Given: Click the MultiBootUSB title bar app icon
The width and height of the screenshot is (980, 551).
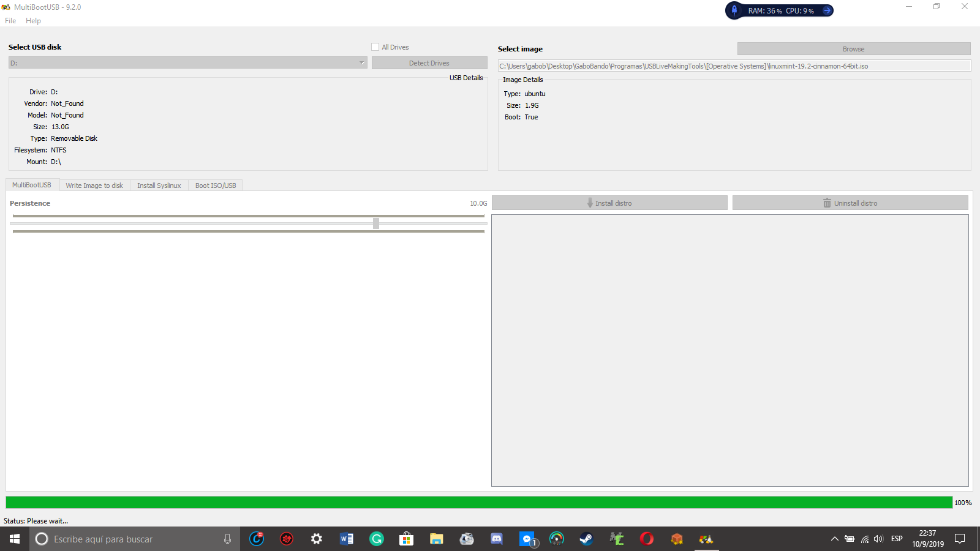Looking at the screenshot, I should [x=6, y=7].
